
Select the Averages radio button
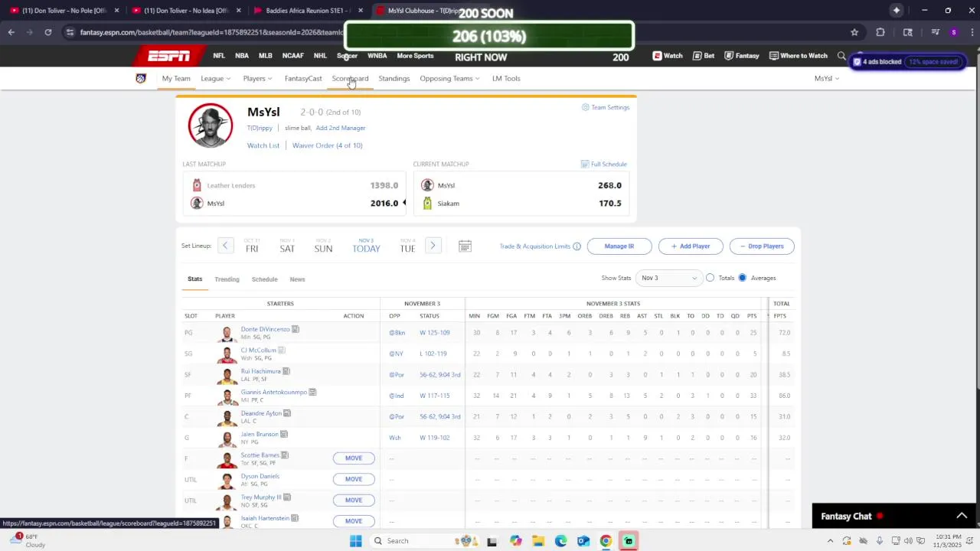[x=742, y=278]
